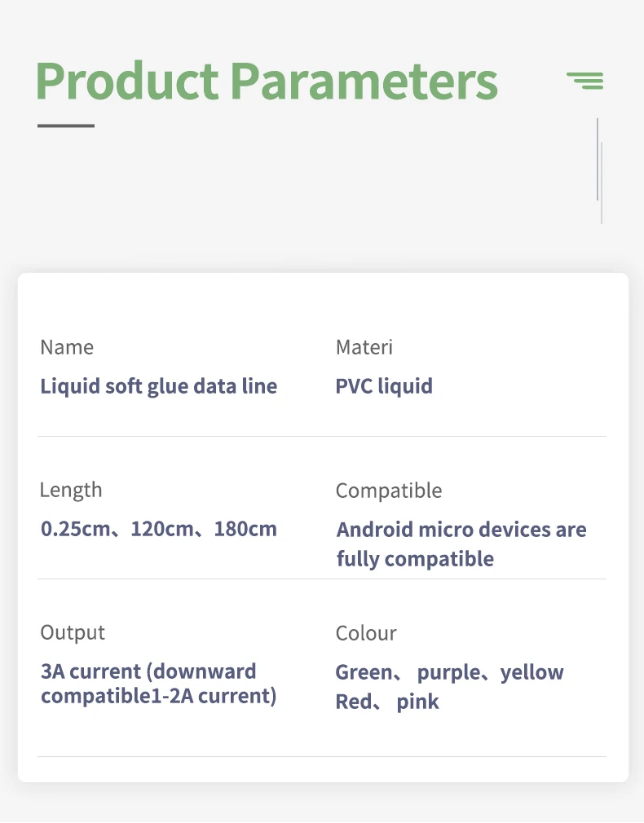Click the Product Parameters heading

[x=267, y=81]
